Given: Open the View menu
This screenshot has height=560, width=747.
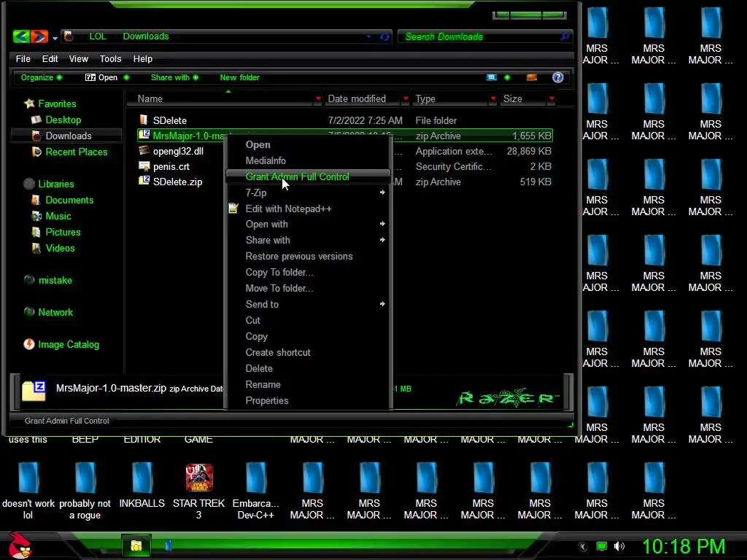Looking at the screenshot, I should tap(79, 58).
